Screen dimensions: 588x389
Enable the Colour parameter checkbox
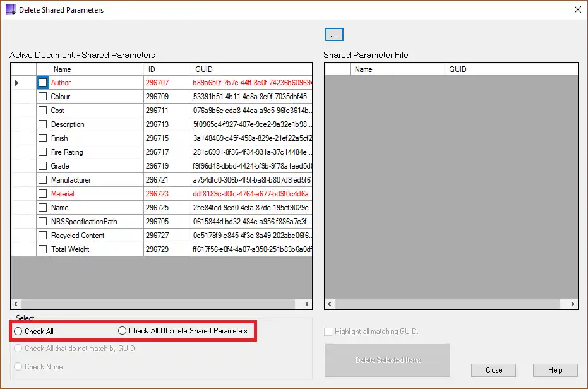coord(42,97)
